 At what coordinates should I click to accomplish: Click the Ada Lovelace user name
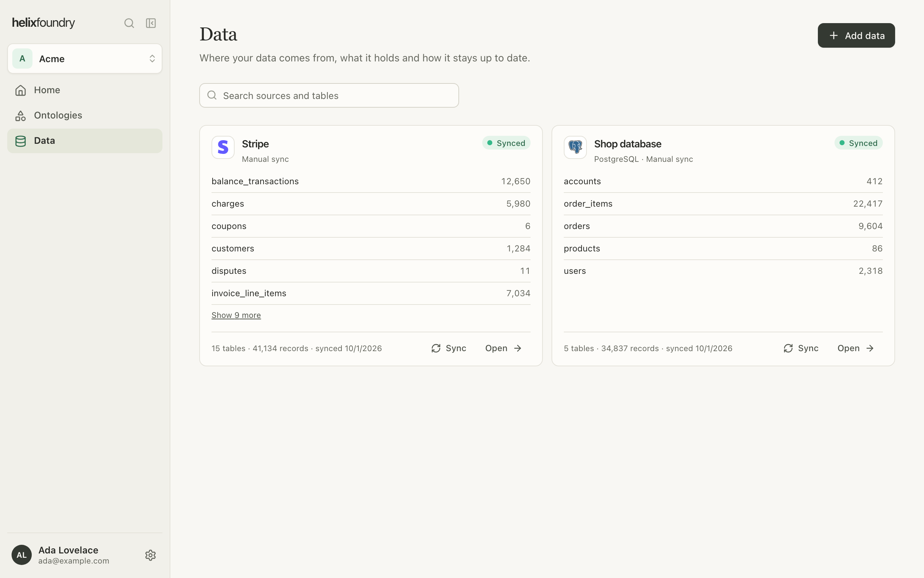coord(68,550)
